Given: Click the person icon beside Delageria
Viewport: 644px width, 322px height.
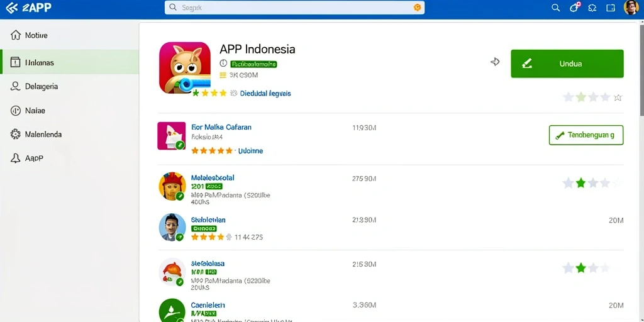Looking at the screenshot, I should (15, 86).
